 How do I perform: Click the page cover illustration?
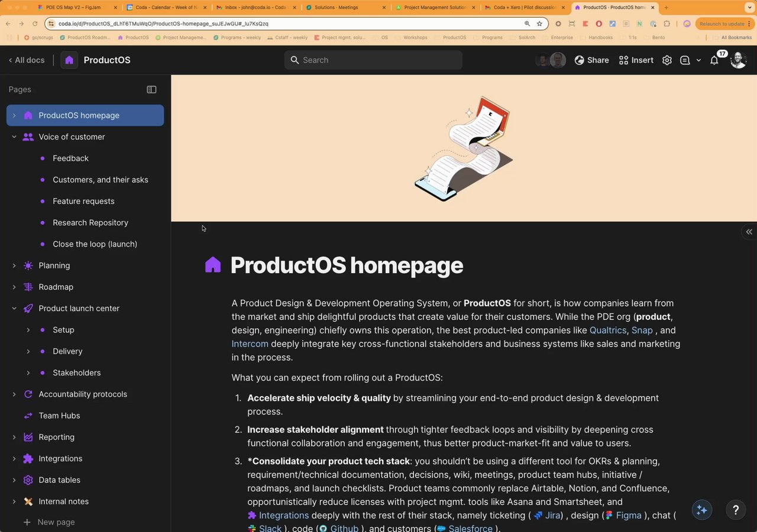pos(464,148)
